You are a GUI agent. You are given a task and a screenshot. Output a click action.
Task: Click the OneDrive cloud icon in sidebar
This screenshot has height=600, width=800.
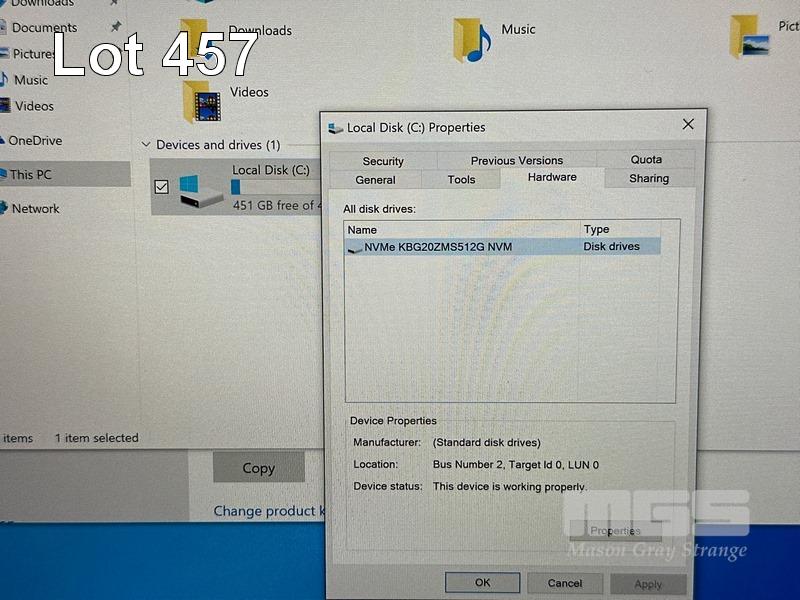[x=4, y=141]
